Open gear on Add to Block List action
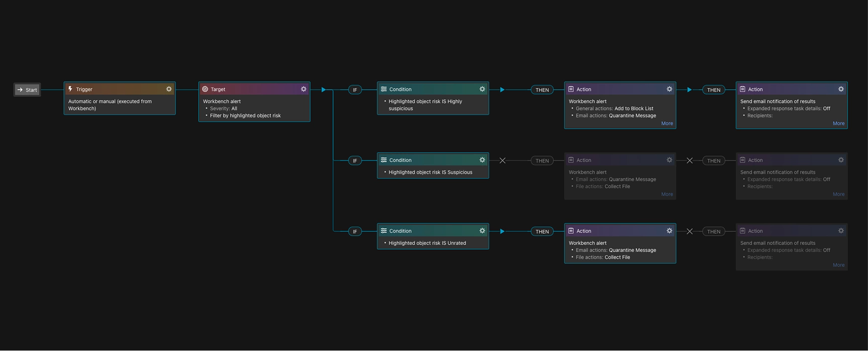868x351 pixels. pos(669,89)
